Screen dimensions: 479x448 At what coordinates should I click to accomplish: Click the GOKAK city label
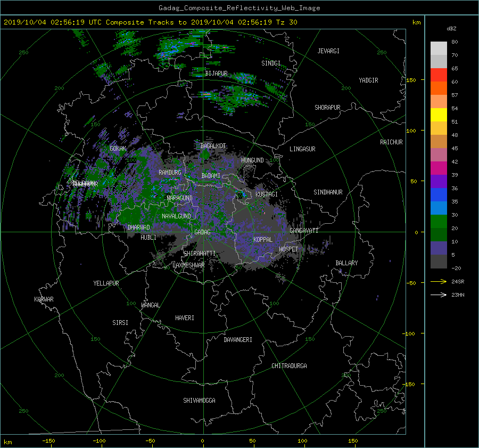pyautogui.click(x=118, y=149)
